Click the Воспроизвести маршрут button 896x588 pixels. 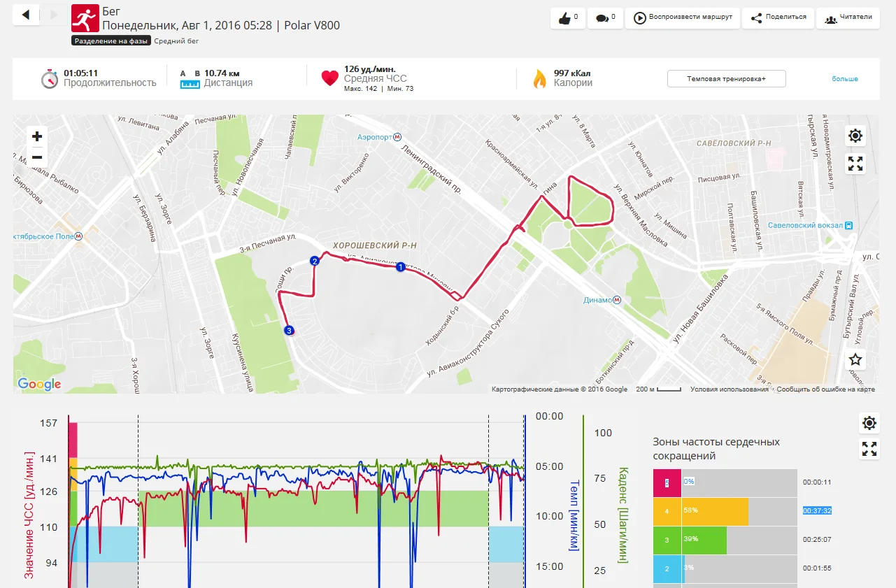pyautogui.click(x=682, y=18)
